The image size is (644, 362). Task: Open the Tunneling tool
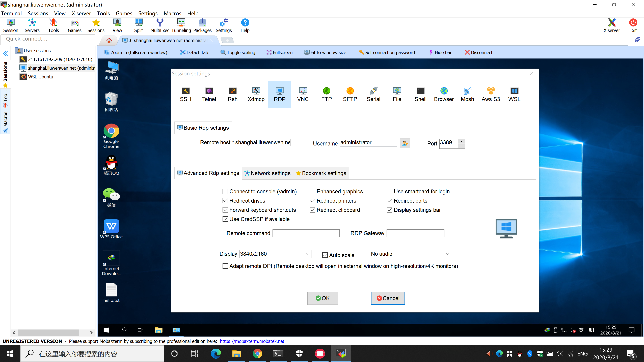click(181, 25)
